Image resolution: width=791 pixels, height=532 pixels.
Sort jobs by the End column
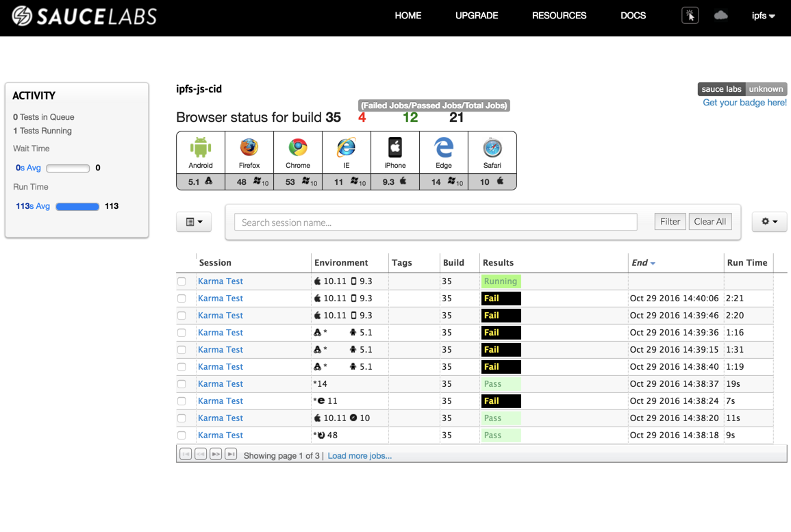643,263
